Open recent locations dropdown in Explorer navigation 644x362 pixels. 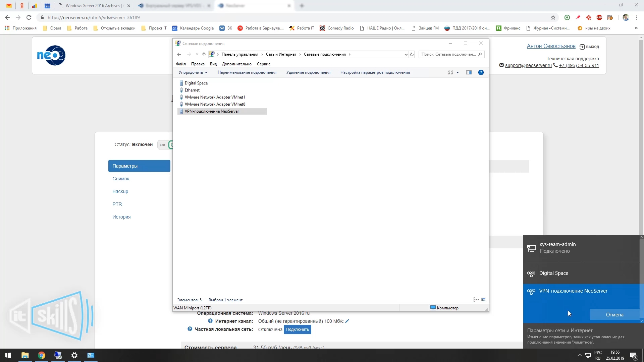tap(197, 54)
